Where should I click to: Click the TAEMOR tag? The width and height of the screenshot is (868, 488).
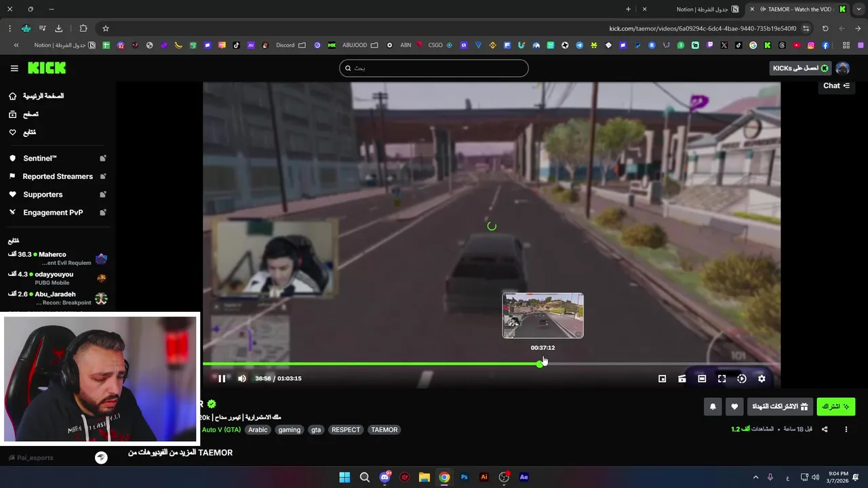(x=384, y=430)
